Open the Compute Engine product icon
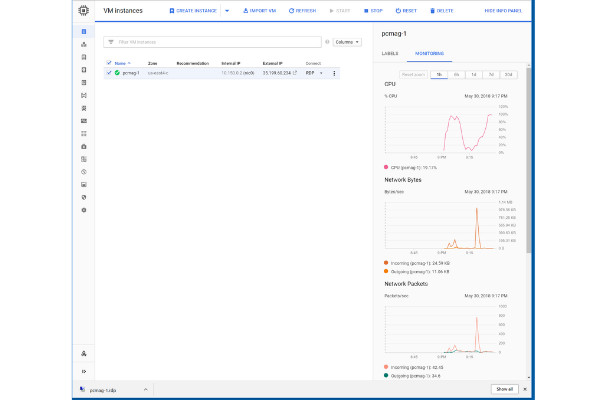Screen dimensions: 600x400 point(83,10)
